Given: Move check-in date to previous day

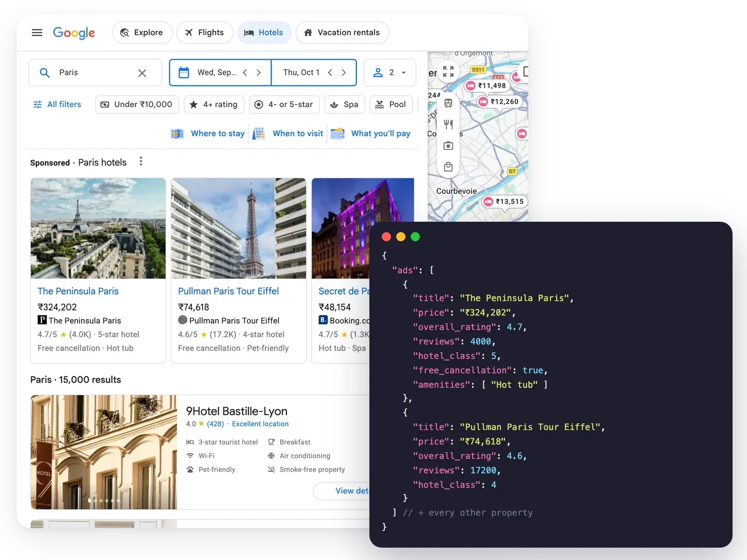Looking at the screenshot, I should point(245,73).
